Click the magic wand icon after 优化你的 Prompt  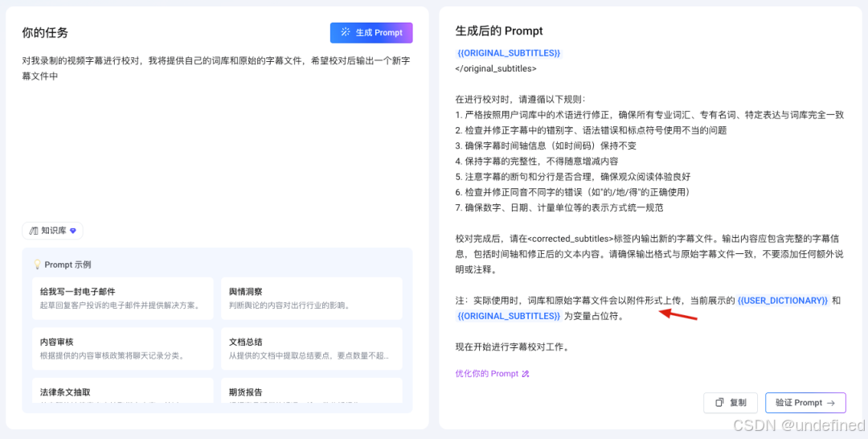pos(526,374)
